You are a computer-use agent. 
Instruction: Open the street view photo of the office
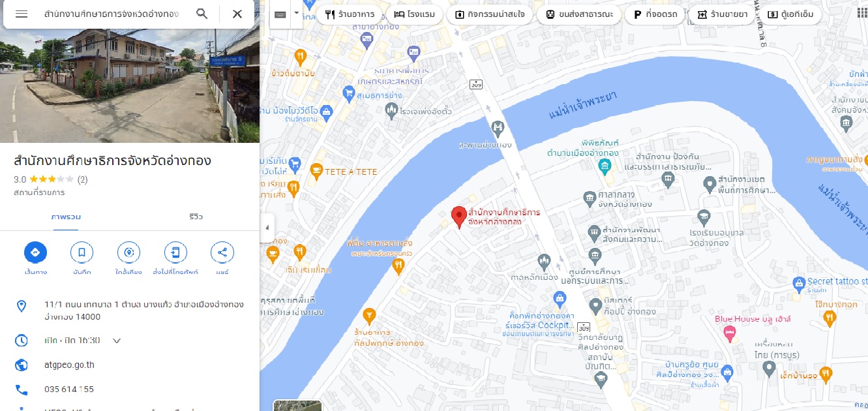(130, 85)
